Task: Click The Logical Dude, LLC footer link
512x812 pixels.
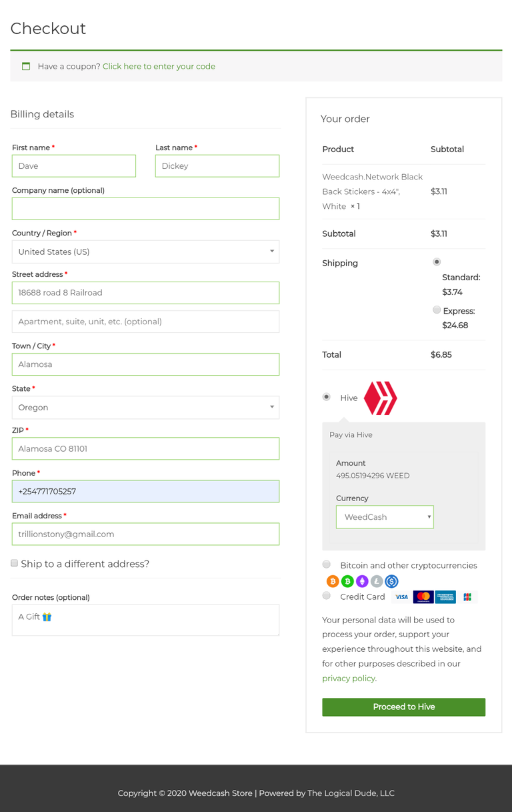Action: pyautogui.click(x=351, y=793)
